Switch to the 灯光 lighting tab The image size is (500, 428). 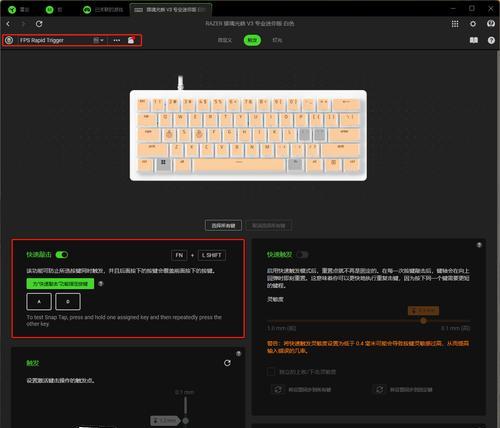[277, 40]
